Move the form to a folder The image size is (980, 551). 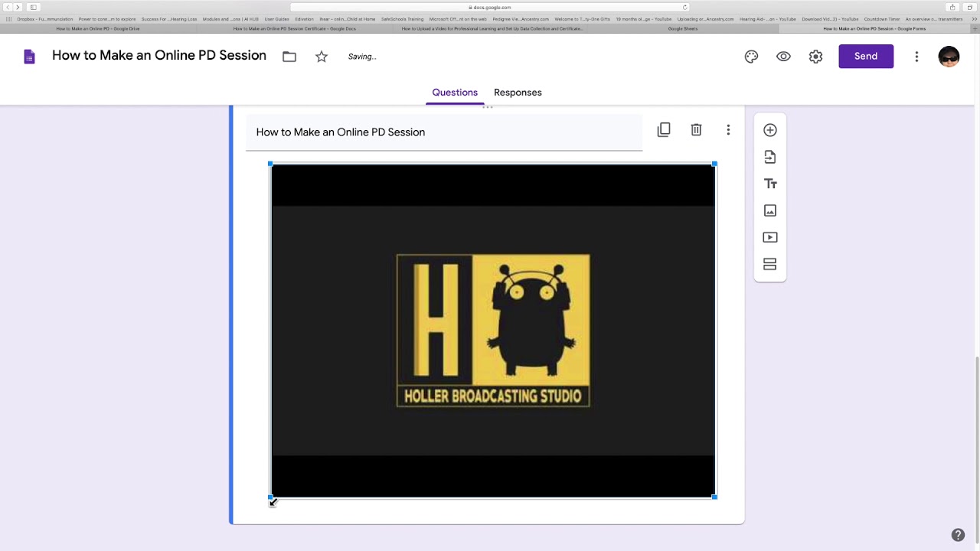click(289, 56)
